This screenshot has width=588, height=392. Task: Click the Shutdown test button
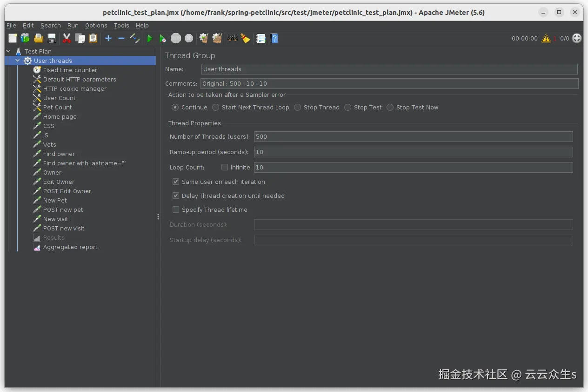(x=189, y=38)
